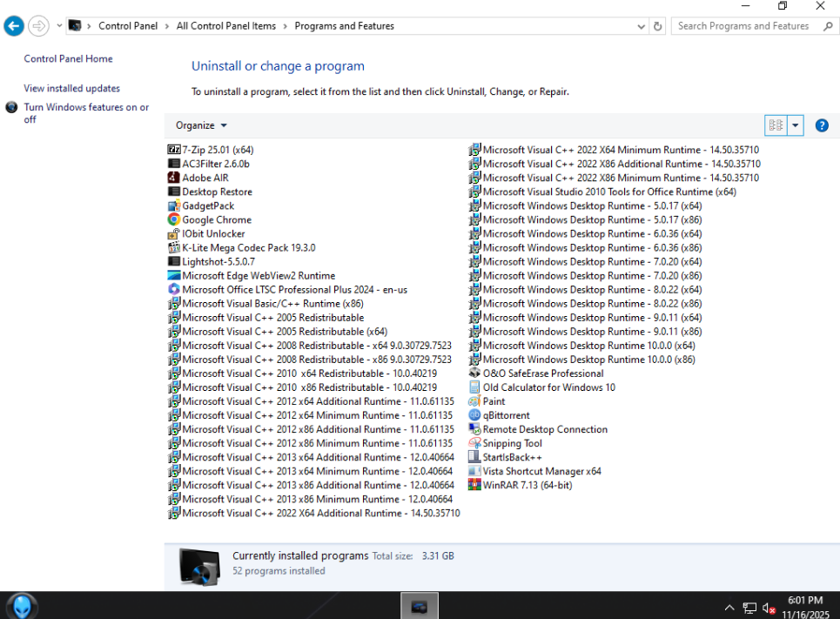Open the Organize dropdown menu
Image resolution: width=840 pixels, height=619 pixels.
point(201,125)
